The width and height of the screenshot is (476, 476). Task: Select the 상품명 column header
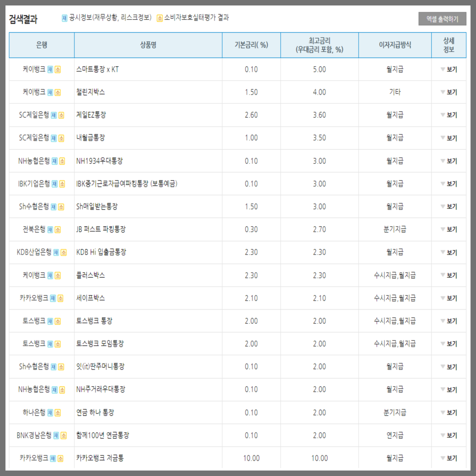[x=148, y=45]
